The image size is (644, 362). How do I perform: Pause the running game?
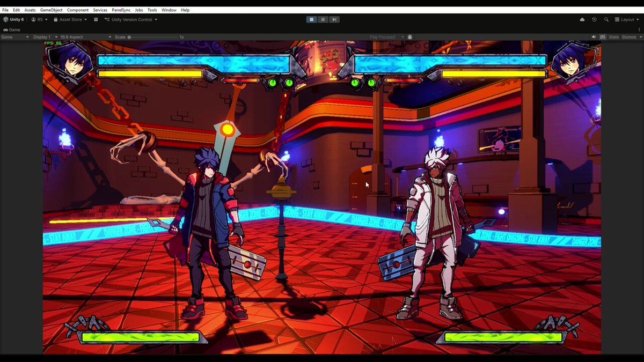pyautogui.click(x=323, y=19)
